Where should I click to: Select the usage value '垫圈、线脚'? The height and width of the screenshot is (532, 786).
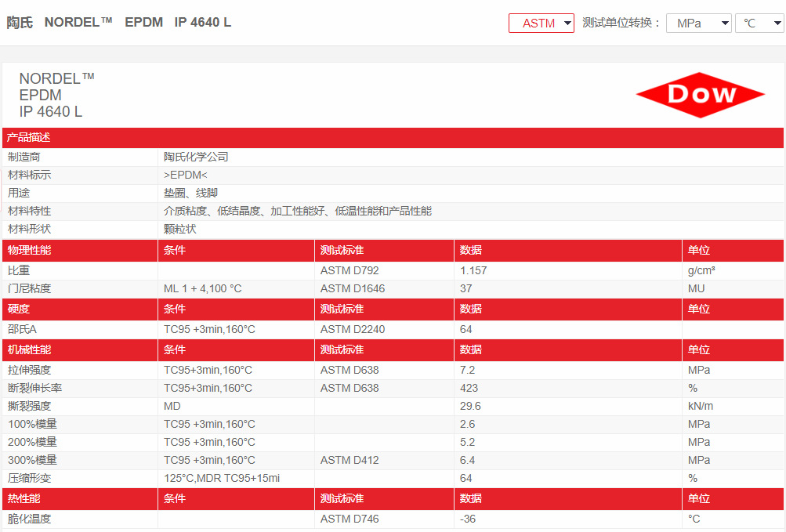pyautogui.click(x=190, y=193)
